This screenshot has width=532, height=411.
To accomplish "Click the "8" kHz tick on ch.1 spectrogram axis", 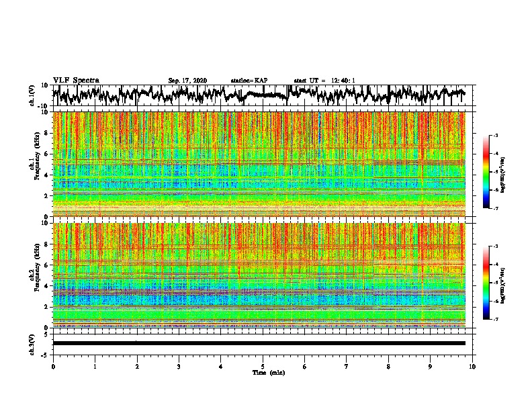I will 47,133.
